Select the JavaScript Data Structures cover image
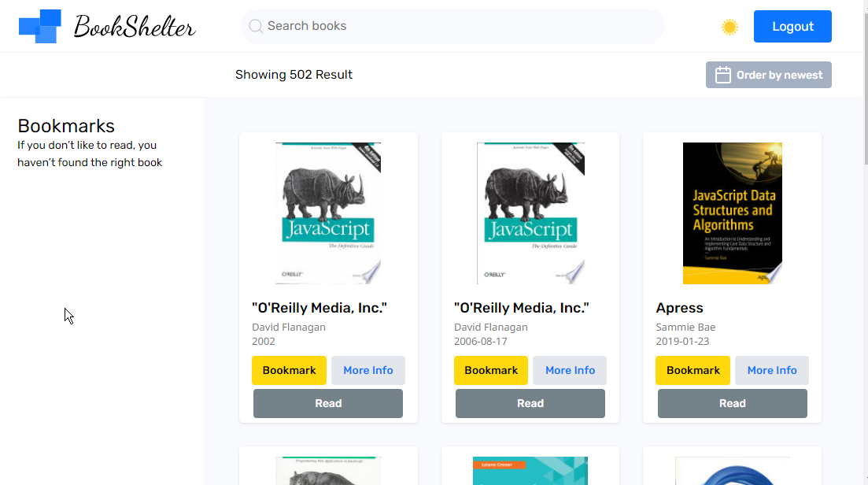The height and width of the screenshot is (485, 868). pos(732,213)
